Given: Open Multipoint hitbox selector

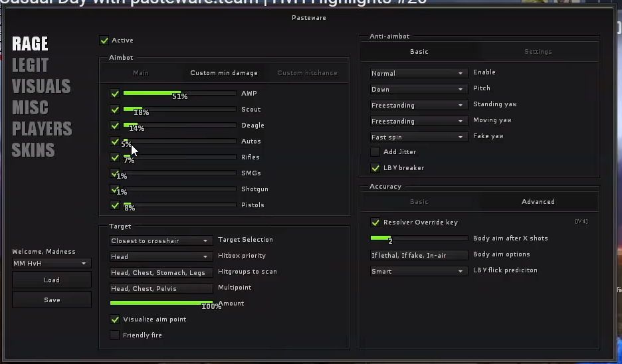Looking at the screenshot, I should (x=161, y=288).
